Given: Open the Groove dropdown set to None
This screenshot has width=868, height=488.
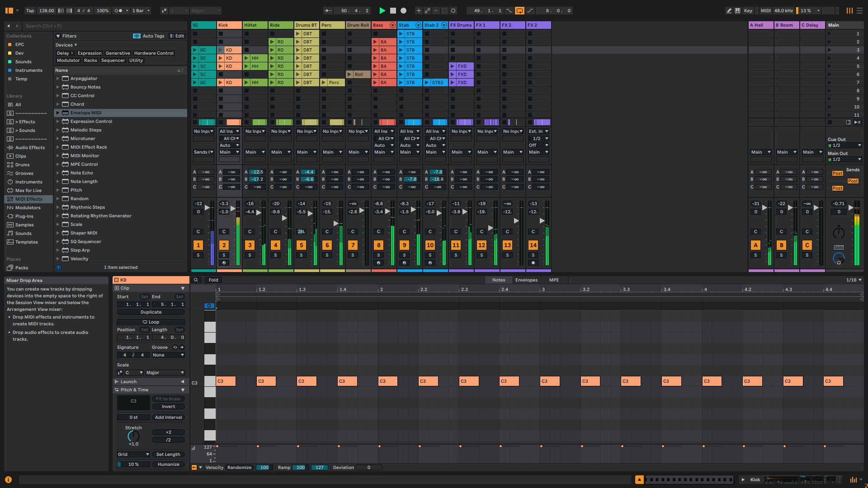Looking at the screenshot, I should [168, 355].
